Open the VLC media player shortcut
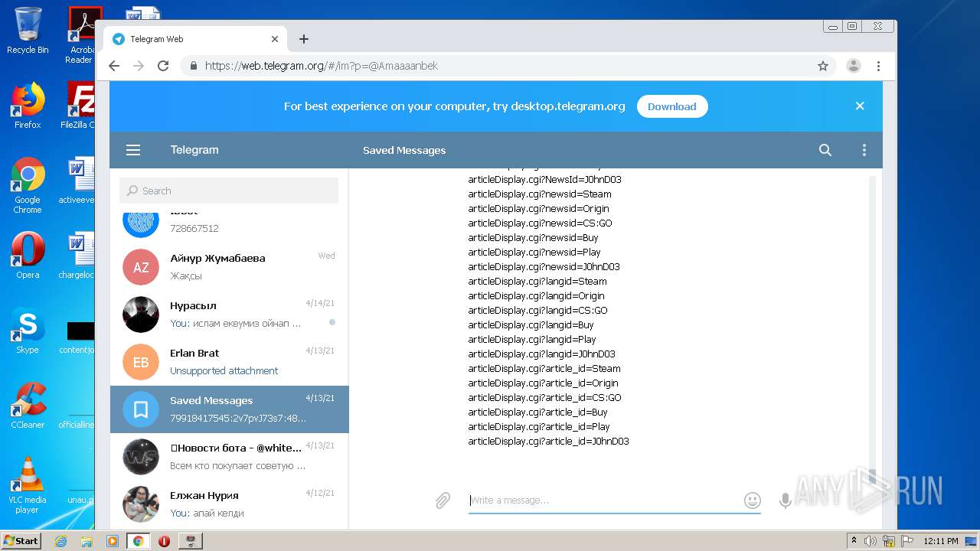 pos(28,485)
